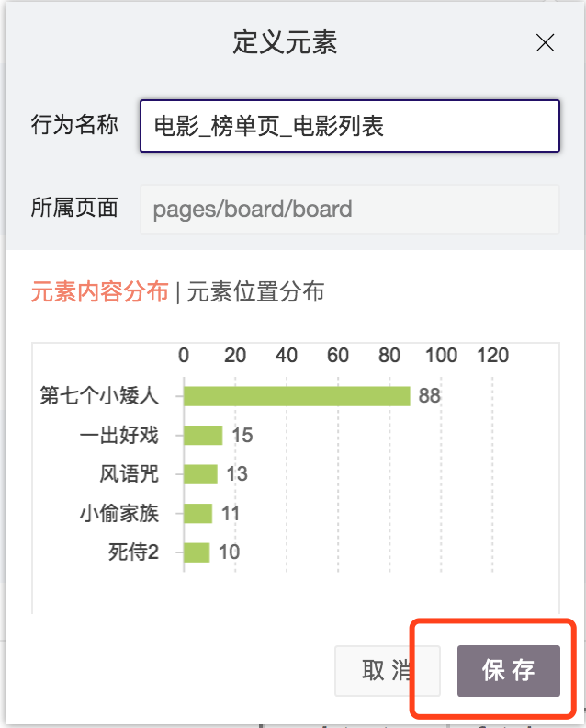Viewport: 586px width, 728px height.
Task: Click the value 88 beside the top bar
Action: (430, 396)
